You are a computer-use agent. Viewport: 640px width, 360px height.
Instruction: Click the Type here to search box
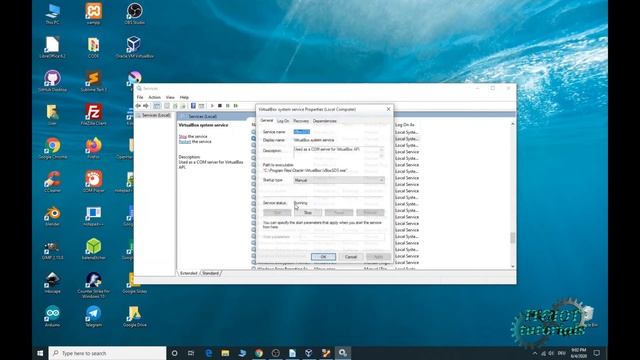107,353
